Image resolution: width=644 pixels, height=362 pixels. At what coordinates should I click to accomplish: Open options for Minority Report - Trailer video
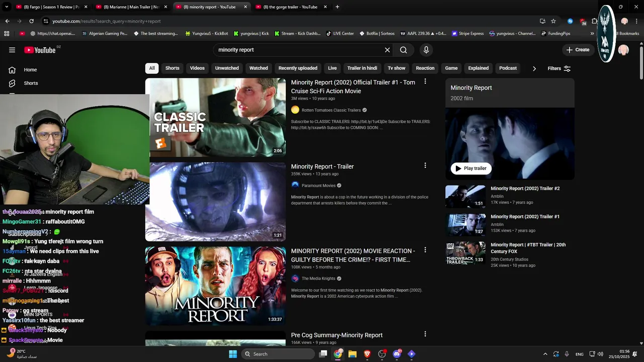425,165
